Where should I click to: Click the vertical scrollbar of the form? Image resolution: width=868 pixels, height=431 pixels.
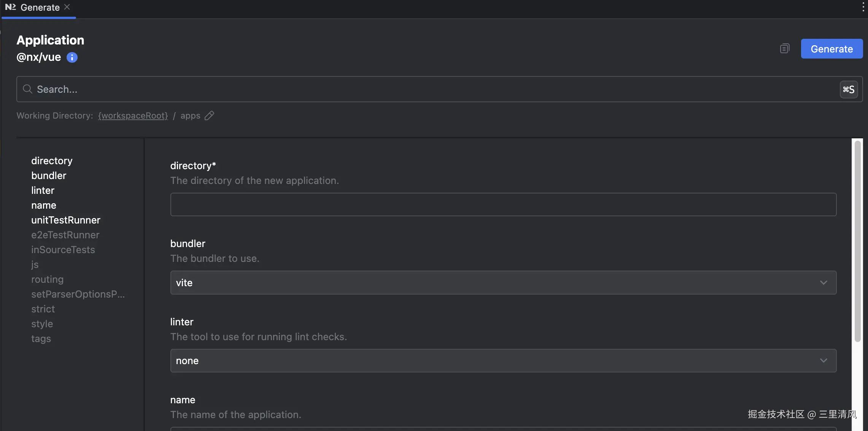tap(857, 241)
